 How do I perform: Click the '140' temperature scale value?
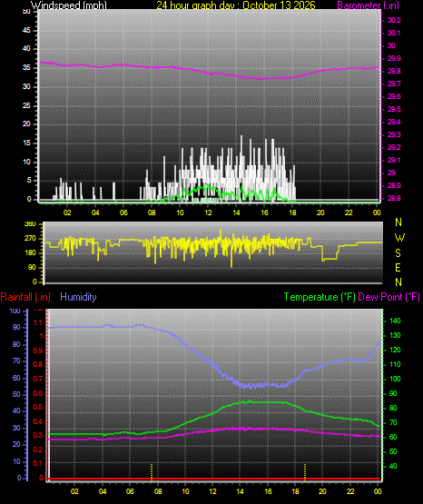click(395, 321)
